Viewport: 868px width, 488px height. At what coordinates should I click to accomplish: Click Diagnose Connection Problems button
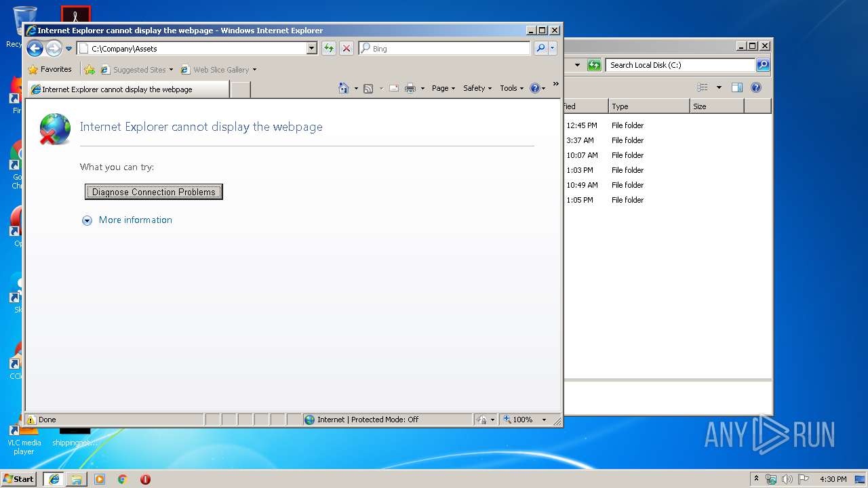pos(154,192)
